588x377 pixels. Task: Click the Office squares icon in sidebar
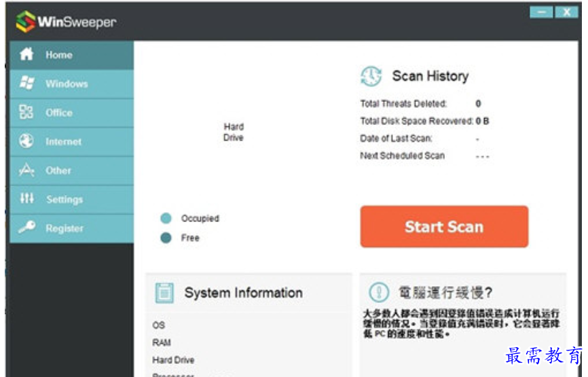(26, 112)
